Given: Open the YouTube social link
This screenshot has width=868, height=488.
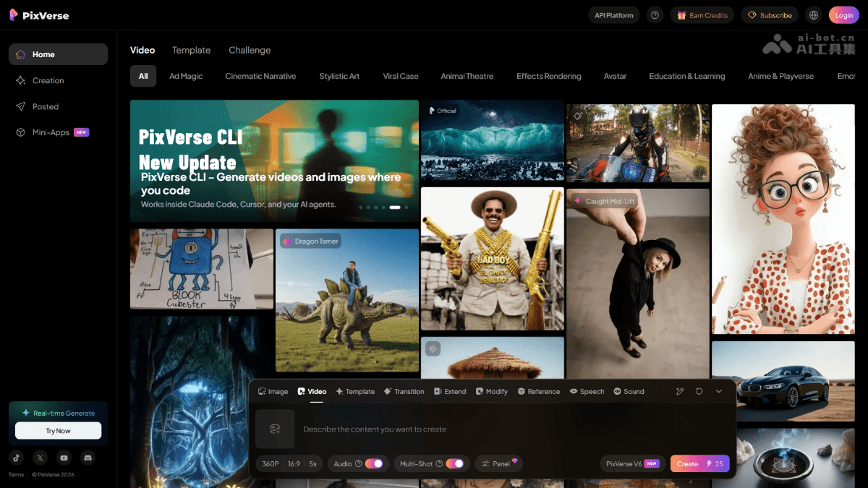Looking at the screenshot, I should pyautogui.click(x=64, y=458).
